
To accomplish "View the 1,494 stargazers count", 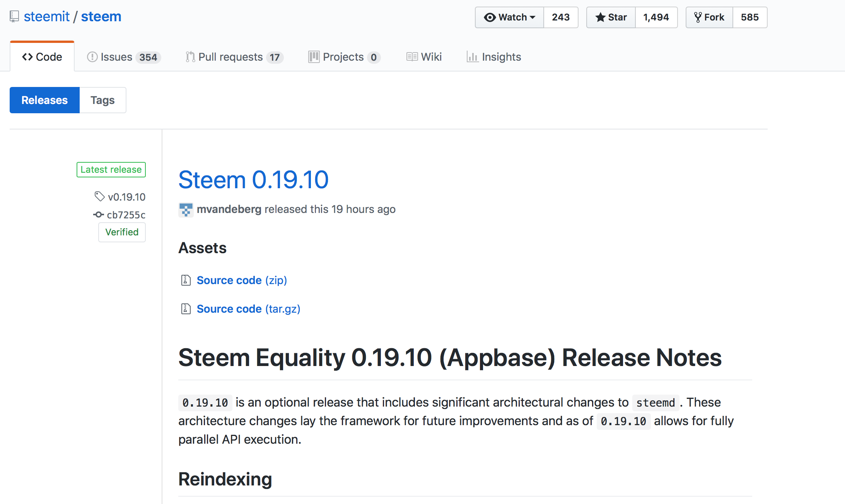I will [656, 17].
